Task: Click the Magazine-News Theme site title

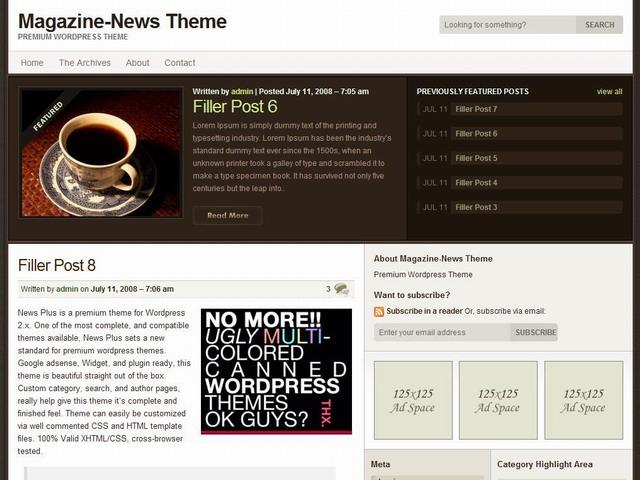Action: [x=122, y=21]
